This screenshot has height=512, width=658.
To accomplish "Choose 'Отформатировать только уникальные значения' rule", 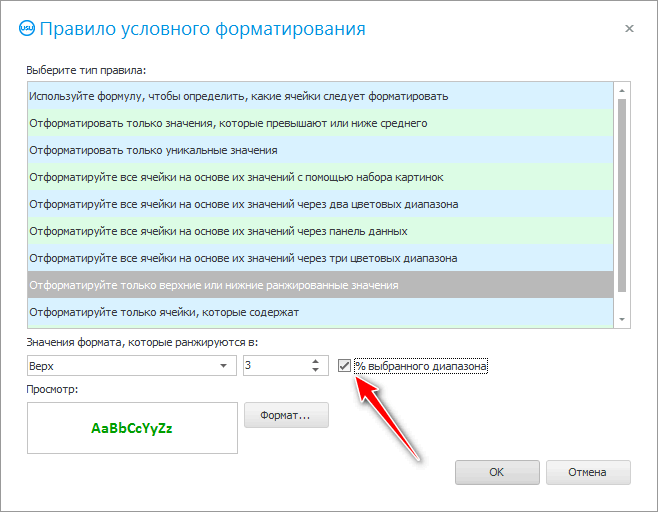I will 320,150.
